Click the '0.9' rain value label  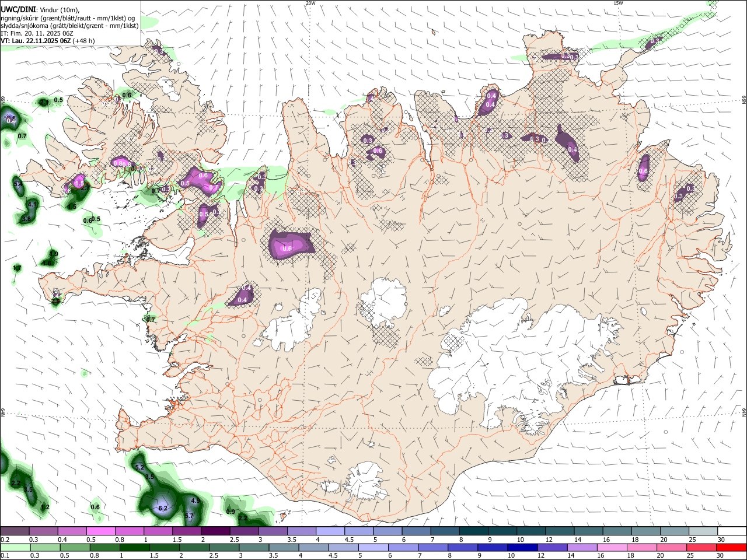[231, 512]
